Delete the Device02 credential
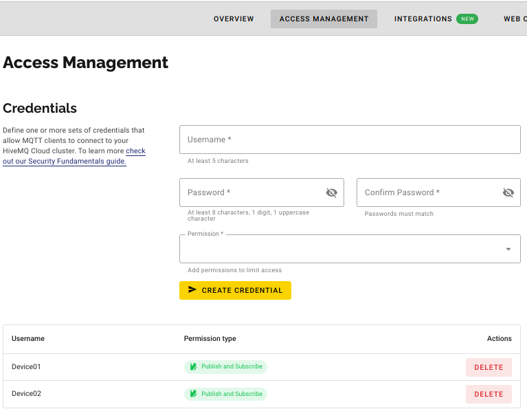Screen dimensions: 527x420 click(489, 394)
